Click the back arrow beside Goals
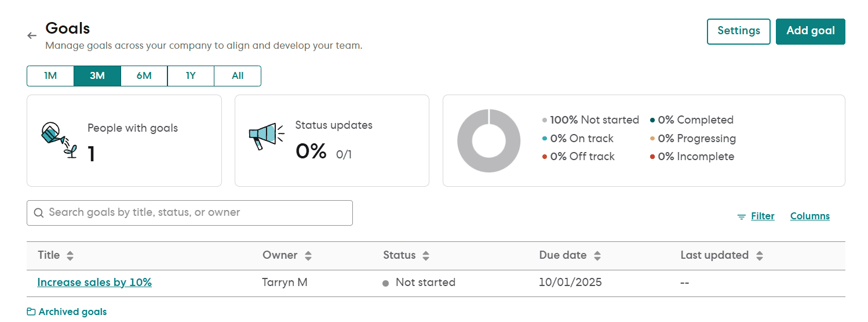The height and width of the screenshot is (322, 868). pos(32,35)
